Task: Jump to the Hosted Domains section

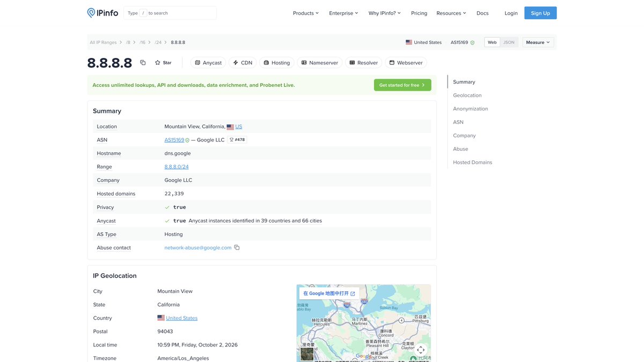Action: click(x=473, y=162)
